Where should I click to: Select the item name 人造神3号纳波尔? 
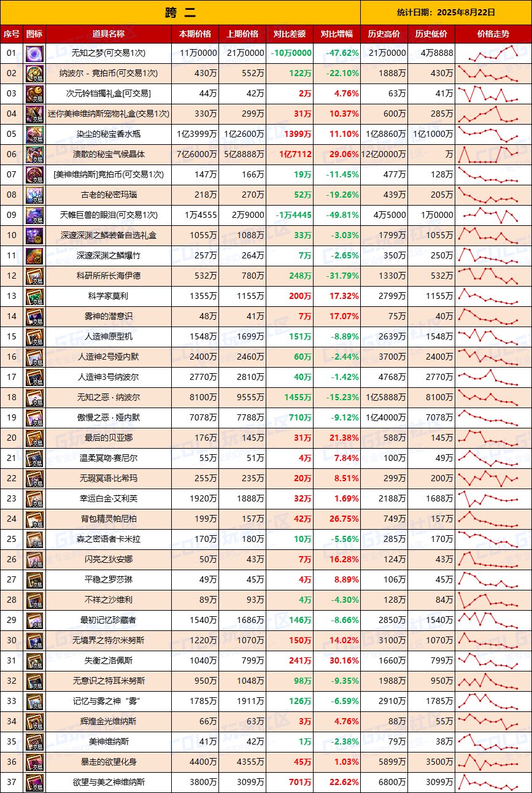[x=109, y=377]
